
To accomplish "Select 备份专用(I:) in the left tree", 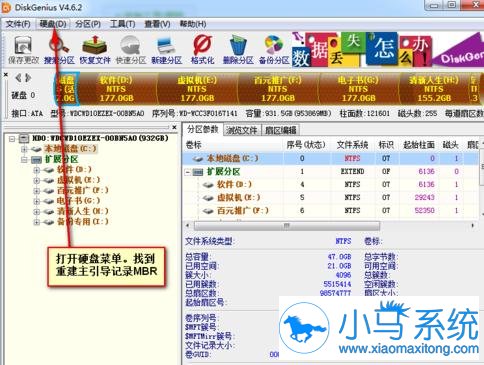I will (x=82, y=222).
